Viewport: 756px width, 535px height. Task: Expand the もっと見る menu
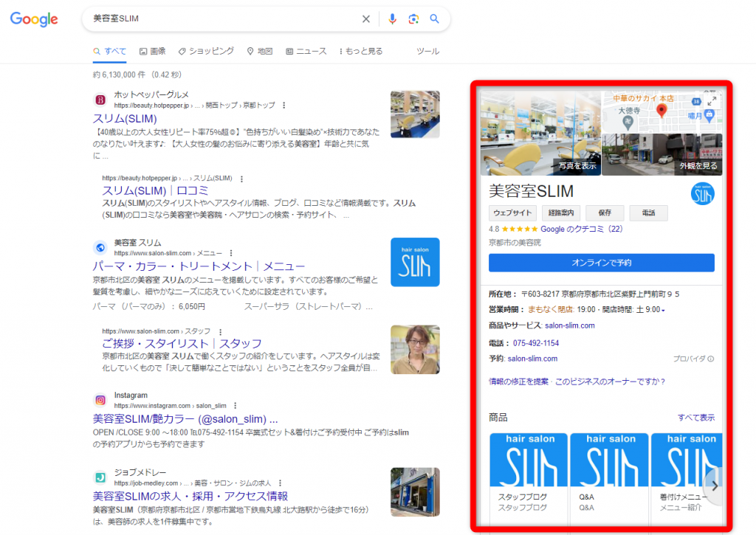pos(361,51)
